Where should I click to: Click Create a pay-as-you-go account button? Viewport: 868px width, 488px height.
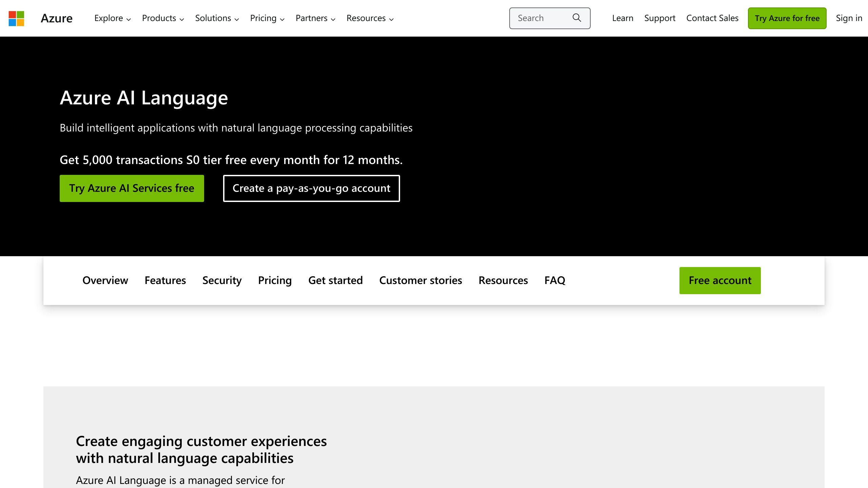point(312,188)
